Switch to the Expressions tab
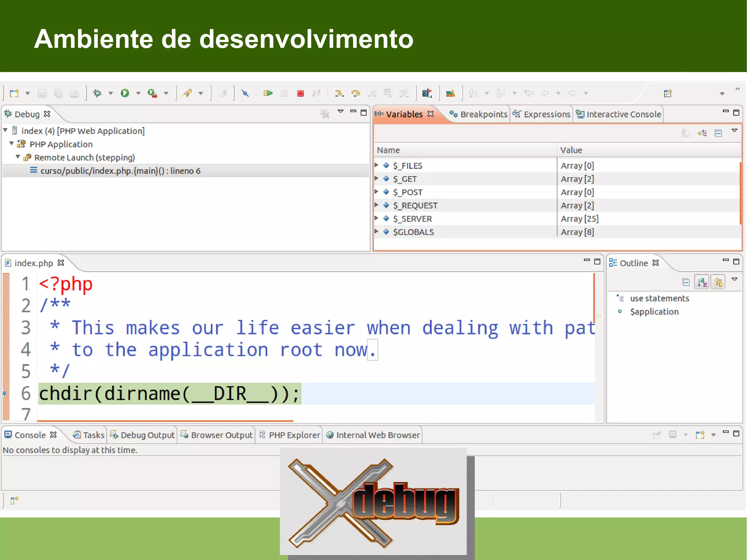The height and width of the screenshot is (560, 747). pos(541,114)
